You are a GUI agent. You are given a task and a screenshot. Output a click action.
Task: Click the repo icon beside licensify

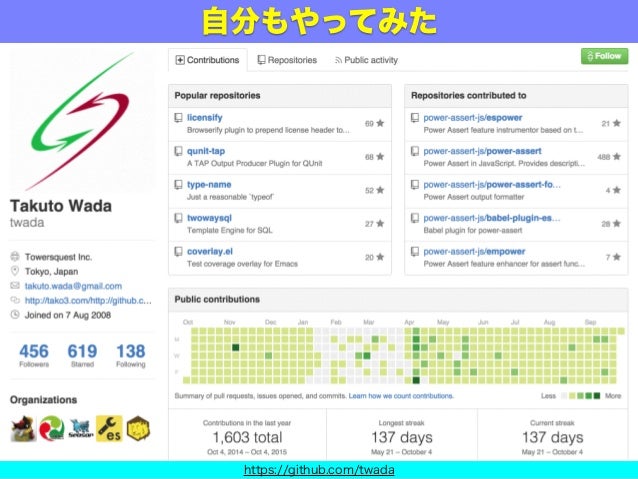[x=178, y=118]
